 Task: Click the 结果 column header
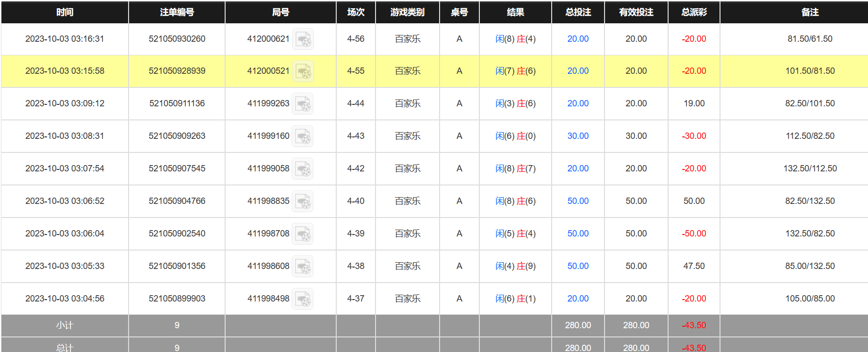[515, 12]
